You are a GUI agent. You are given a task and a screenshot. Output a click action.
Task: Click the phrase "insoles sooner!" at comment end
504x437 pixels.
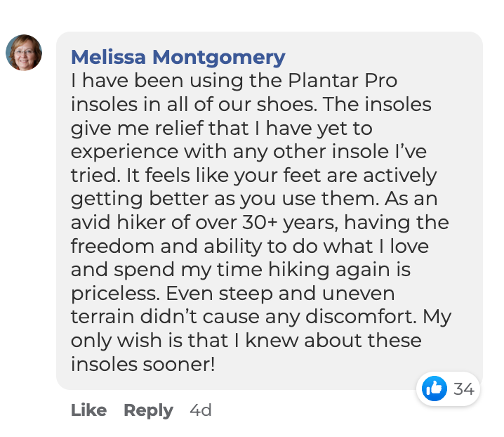tap(142, 365)
